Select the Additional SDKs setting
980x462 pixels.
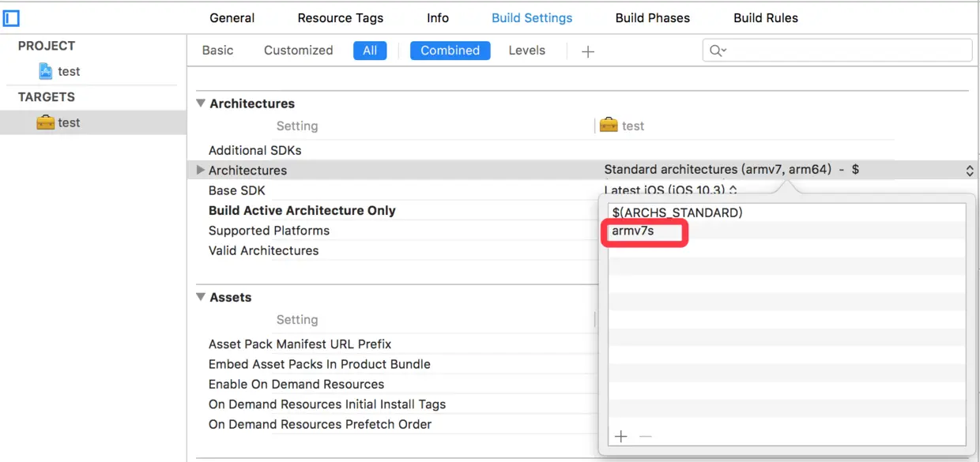tap(254, 150)
